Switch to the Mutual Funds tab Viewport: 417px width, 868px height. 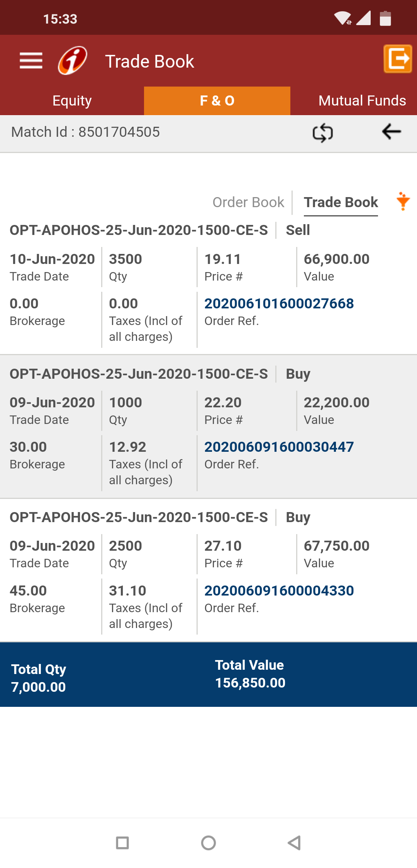tap(362, 101)
